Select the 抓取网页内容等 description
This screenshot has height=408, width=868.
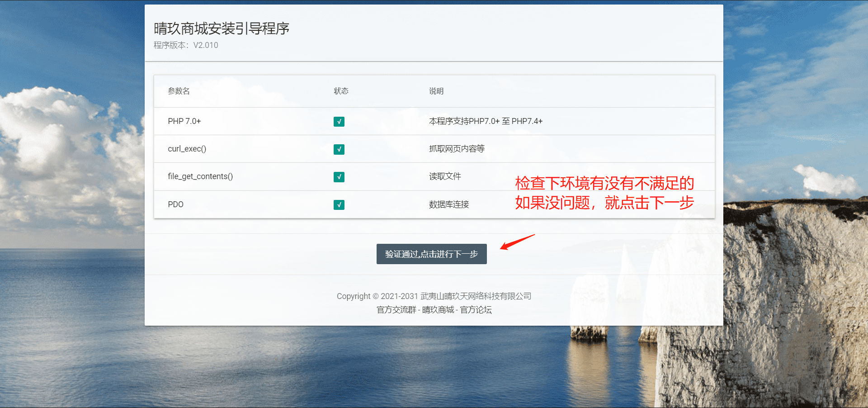click(457, 149)
